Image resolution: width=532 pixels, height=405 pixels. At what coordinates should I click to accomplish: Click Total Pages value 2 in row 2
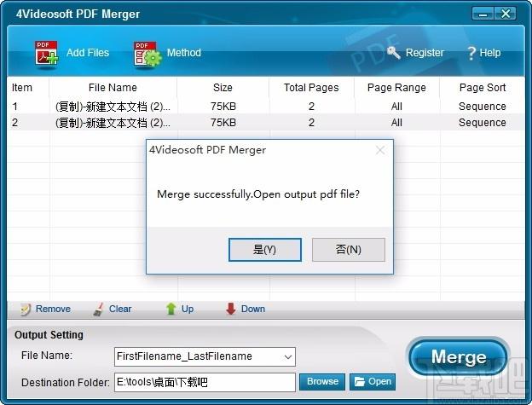click(x=311, y=123)
